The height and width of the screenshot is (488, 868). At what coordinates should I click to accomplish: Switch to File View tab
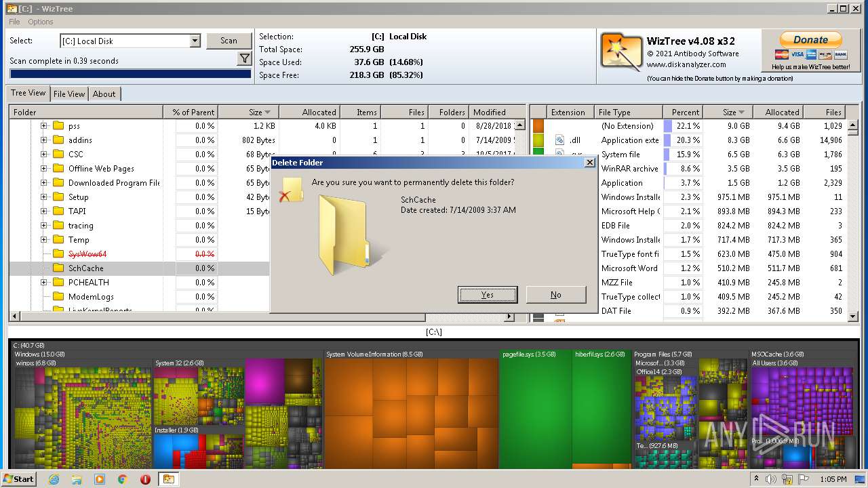(69, 94)
